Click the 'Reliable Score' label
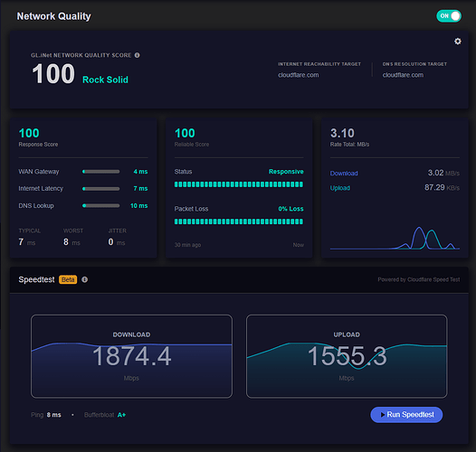Viewport: 476px width, 452px height. pyautogui.click(x=192, y=145)
